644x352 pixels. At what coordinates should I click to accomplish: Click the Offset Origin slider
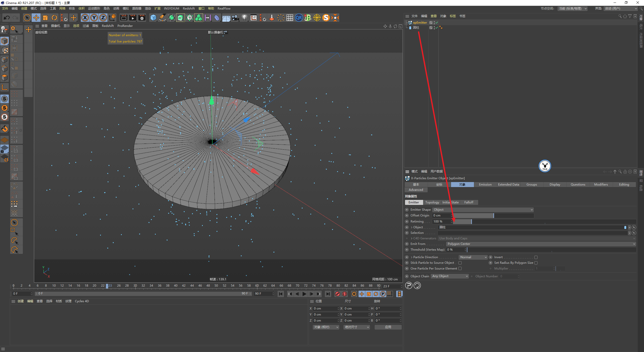click(493, 215)
